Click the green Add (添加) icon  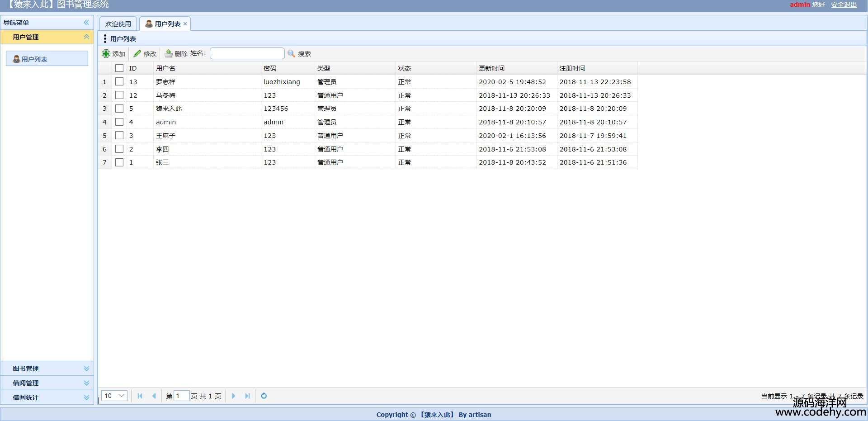click(106, 54)
